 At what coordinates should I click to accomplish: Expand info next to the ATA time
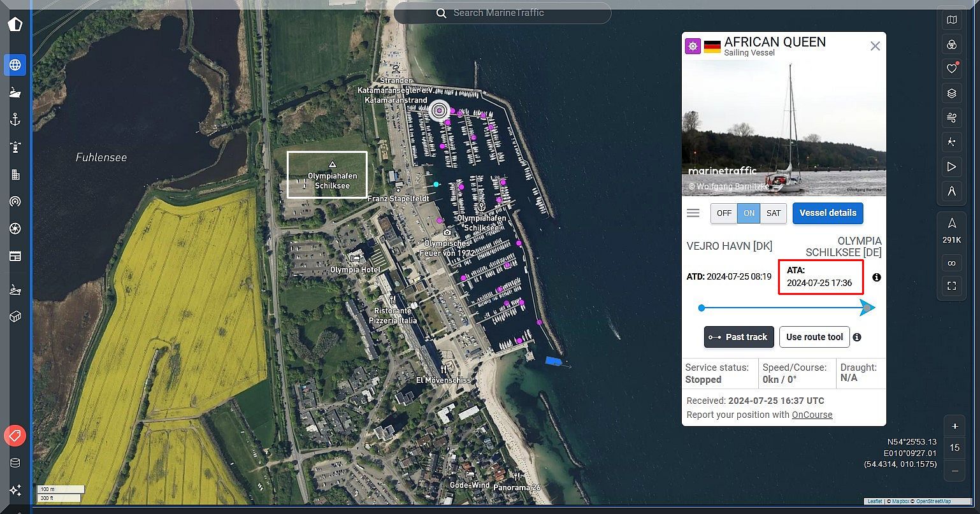877,278
